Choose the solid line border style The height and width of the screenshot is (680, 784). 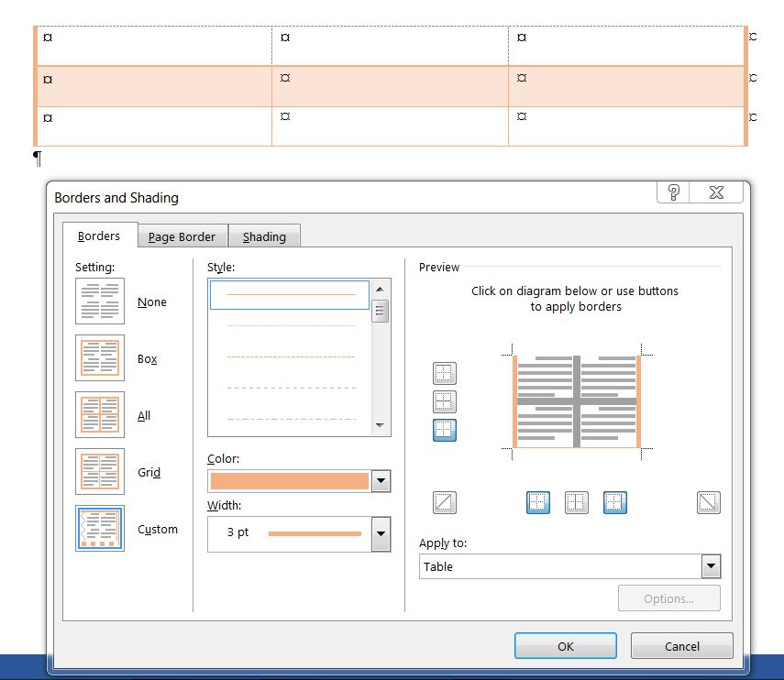point(290,295)
